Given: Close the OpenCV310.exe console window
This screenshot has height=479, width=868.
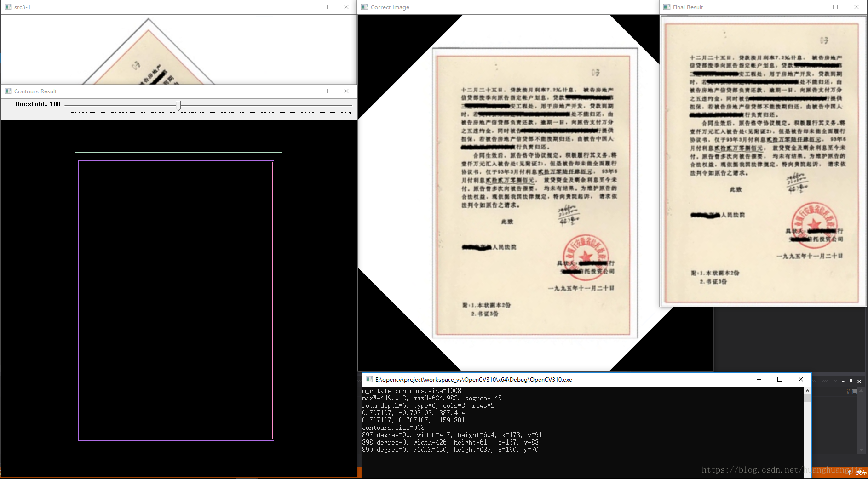Looking at the screenshot, I should pos(801,379).
